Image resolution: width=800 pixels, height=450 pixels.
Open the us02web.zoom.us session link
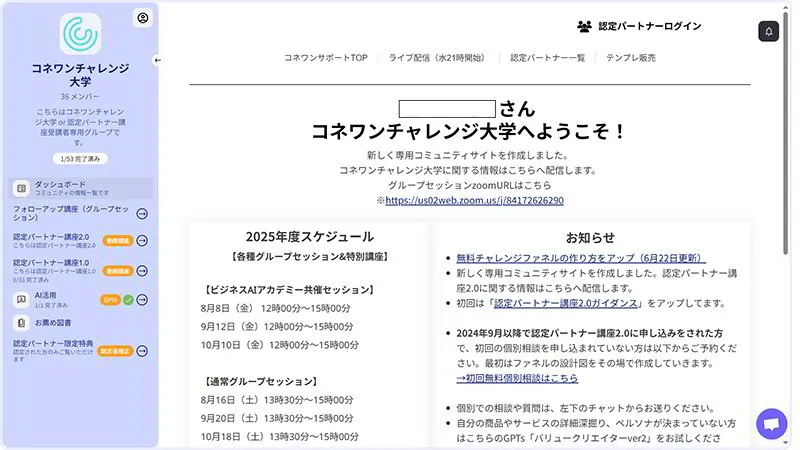(474, 200)
